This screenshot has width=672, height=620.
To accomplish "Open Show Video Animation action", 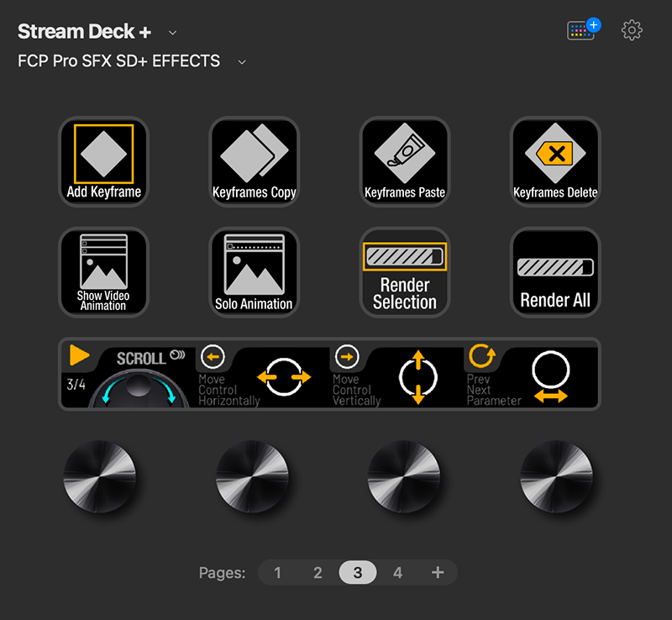I will tap(103, 271).
